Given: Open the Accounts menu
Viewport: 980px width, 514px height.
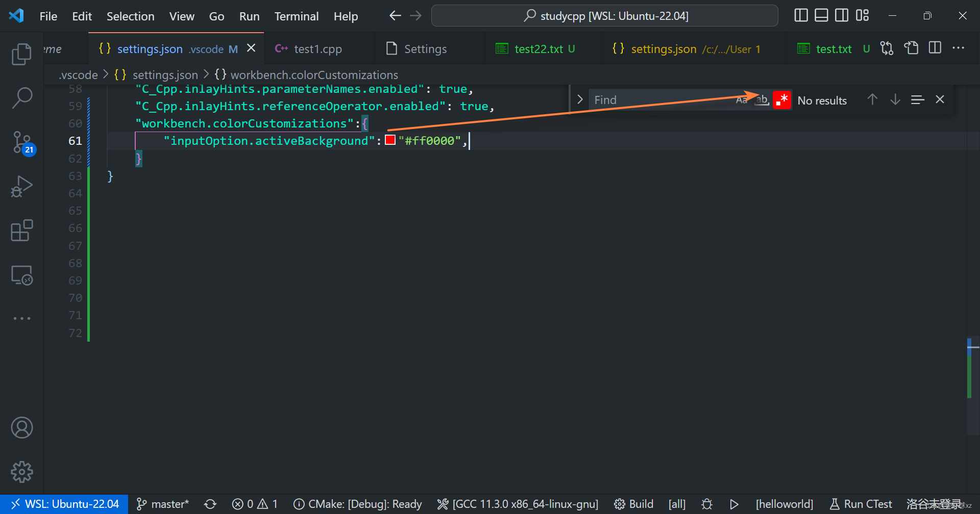Looking at the screenshot, I should tap(21, 428).
